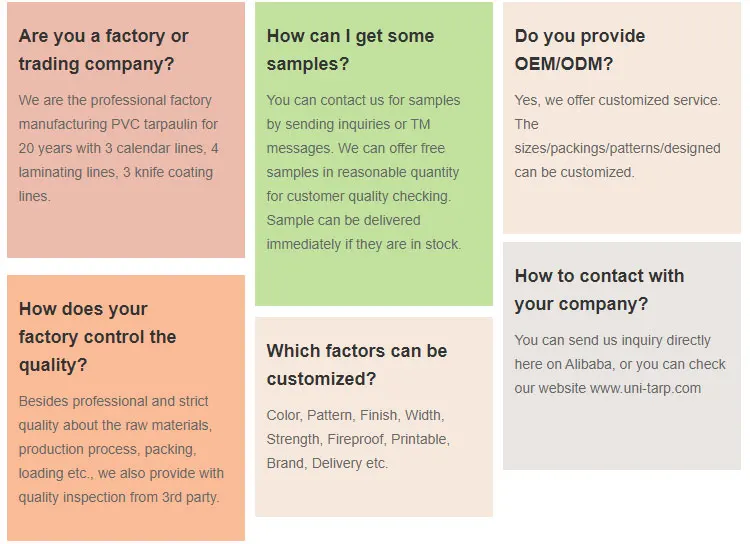Click the "production process, packing," text line
This screenshot has width=750, height=544.
tap(107, 449)
